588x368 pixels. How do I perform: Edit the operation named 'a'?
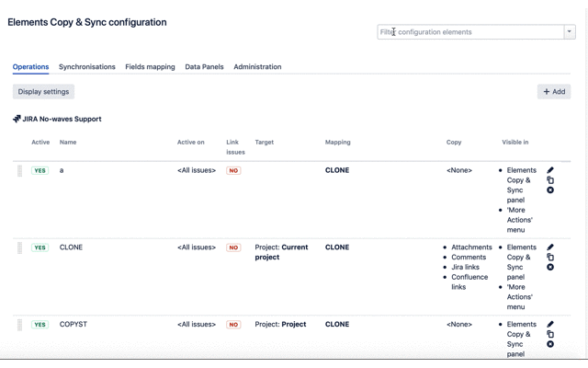(x=550, y=170)
